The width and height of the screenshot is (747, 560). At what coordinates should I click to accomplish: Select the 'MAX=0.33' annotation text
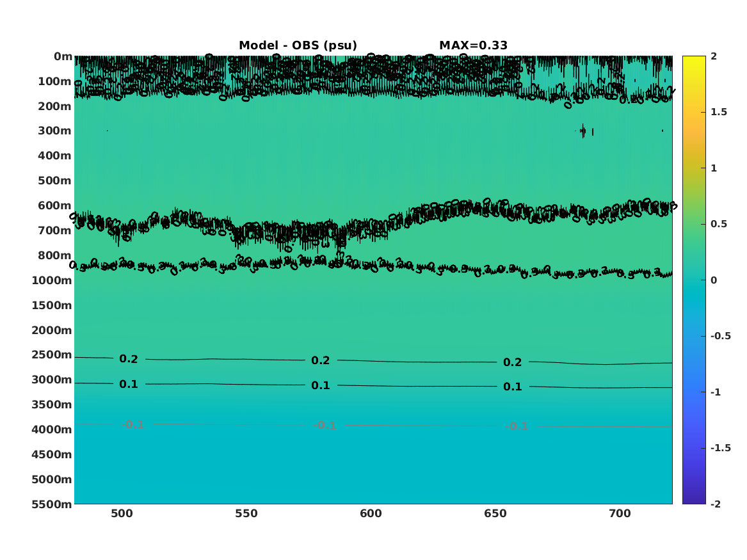[473, 45]
